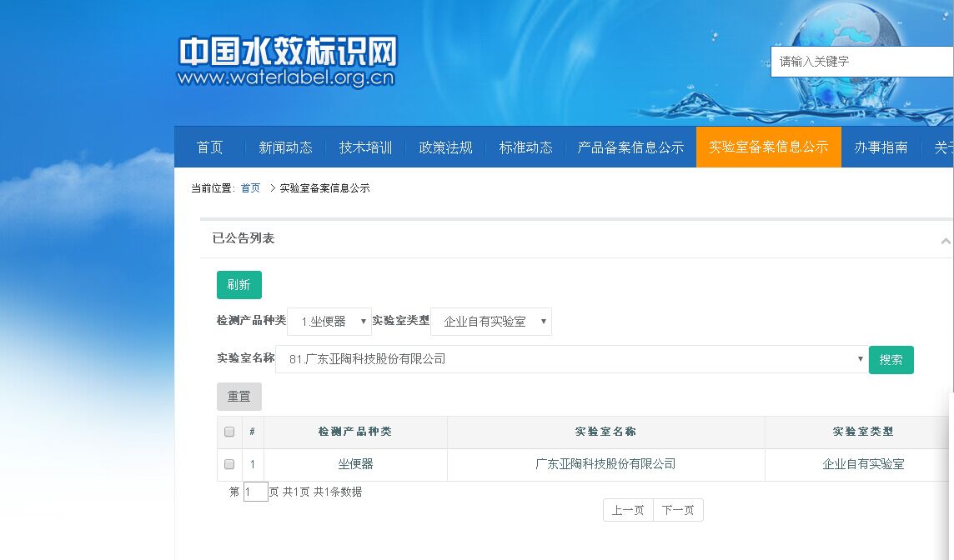This screenshot has width=954, height=560.
Task: Click the 首页 breadcrumb link
Action: pos(251,187)
